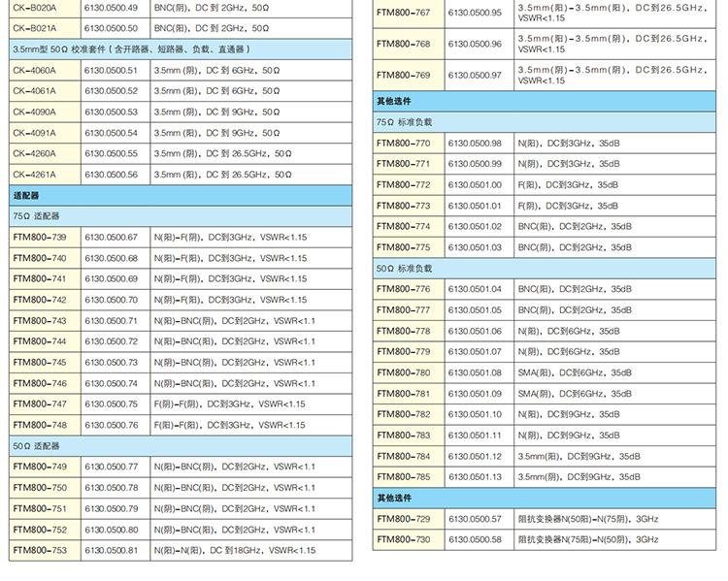
Task: Select the FTM800-747 model cell
Action: tap(41, 404)
